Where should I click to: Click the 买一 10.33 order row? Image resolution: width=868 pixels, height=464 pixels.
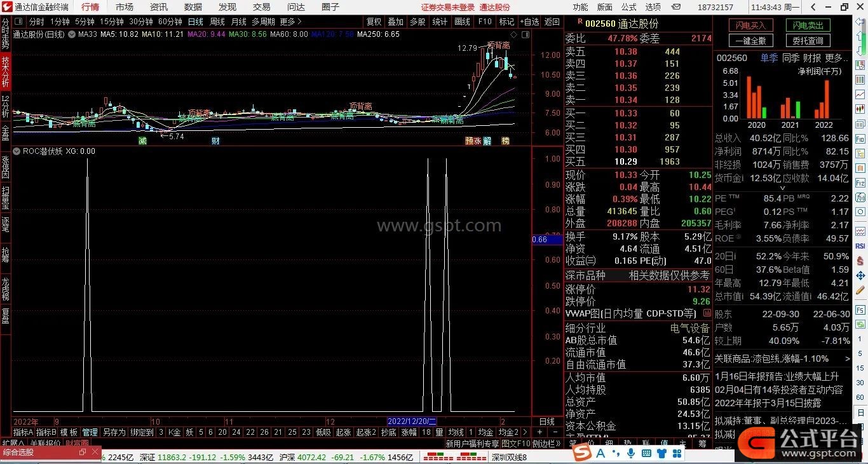pos(638,113)
